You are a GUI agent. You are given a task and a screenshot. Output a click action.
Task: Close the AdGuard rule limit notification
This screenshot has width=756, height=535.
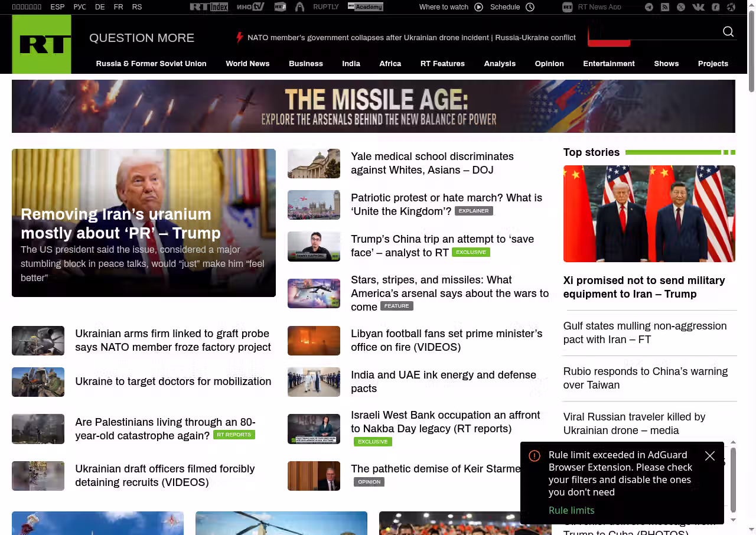[x=710, y=456]
